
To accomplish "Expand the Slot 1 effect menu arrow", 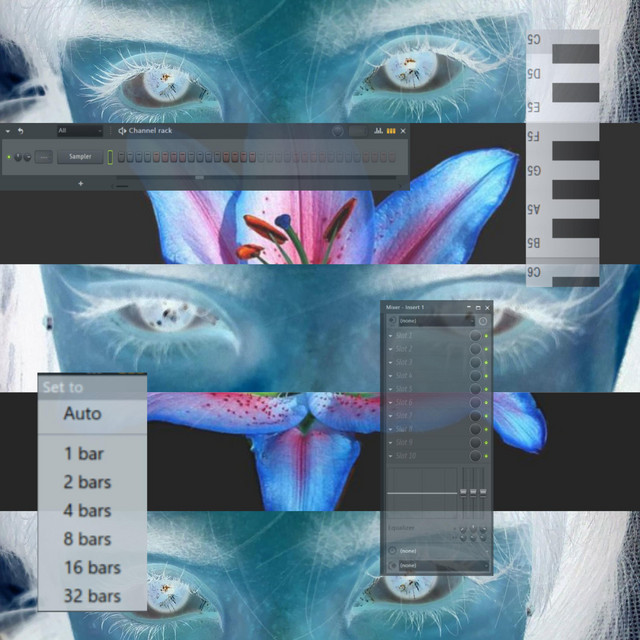I will point(391,336).
